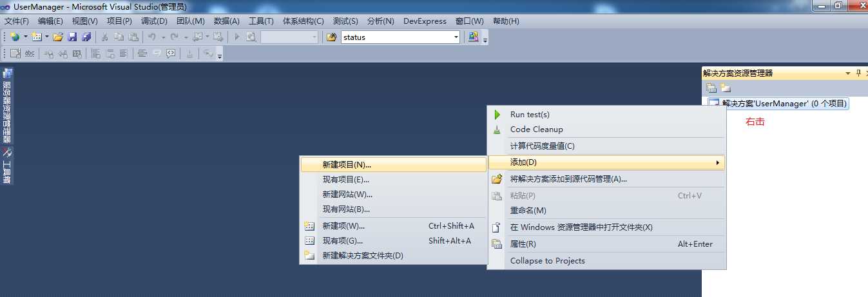Open the New Project icon's dropdown arrow

[x=25, y=37]
